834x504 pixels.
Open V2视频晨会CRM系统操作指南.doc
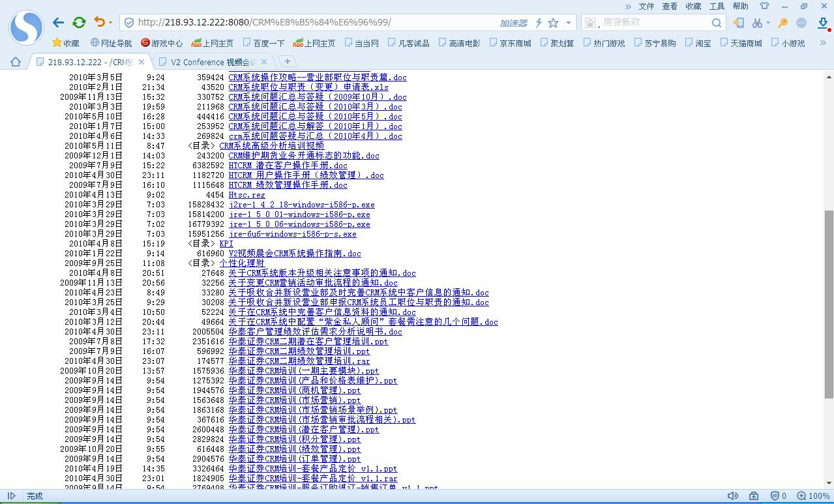pyautogui.click(x=295, y=254)
